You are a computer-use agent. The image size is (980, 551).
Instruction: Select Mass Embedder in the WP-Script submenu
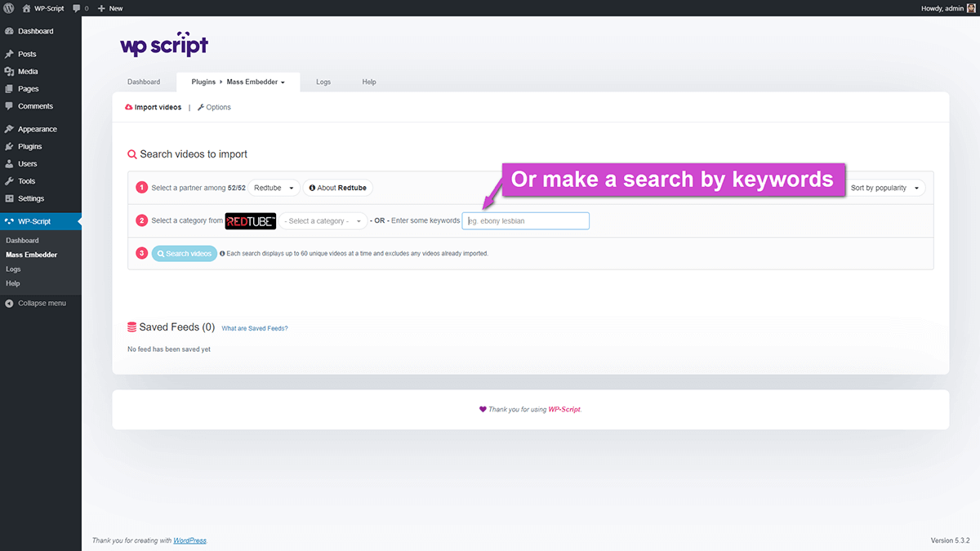[31, 255]
